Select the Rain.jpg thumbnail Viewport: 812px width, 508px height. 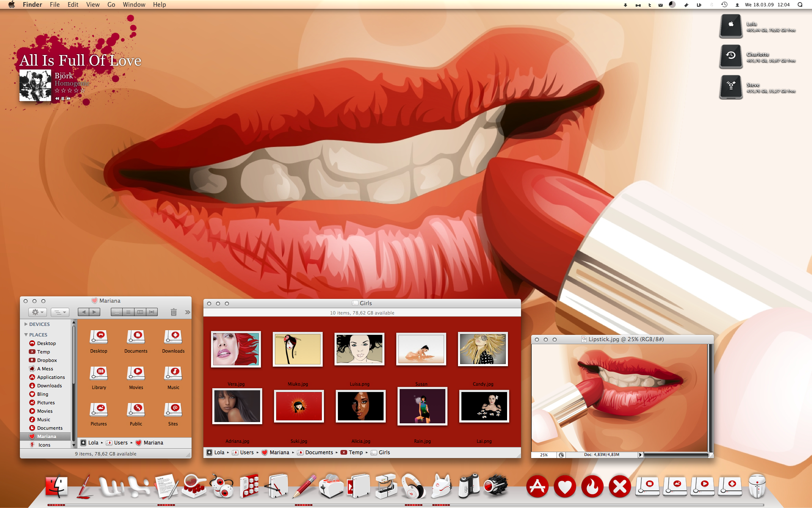pyautogui.click(x=422, y=406)
